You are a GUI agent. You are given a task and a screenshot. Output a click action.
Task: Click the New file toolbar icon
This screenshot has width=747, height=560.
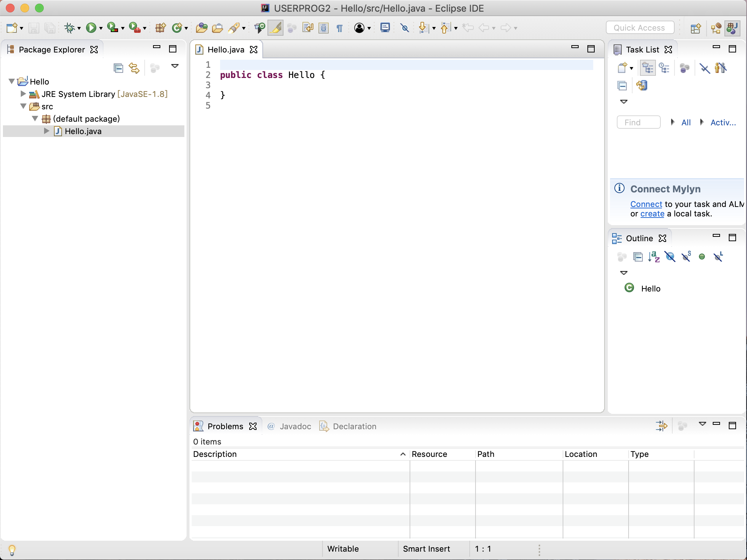[x=12, y=28]
